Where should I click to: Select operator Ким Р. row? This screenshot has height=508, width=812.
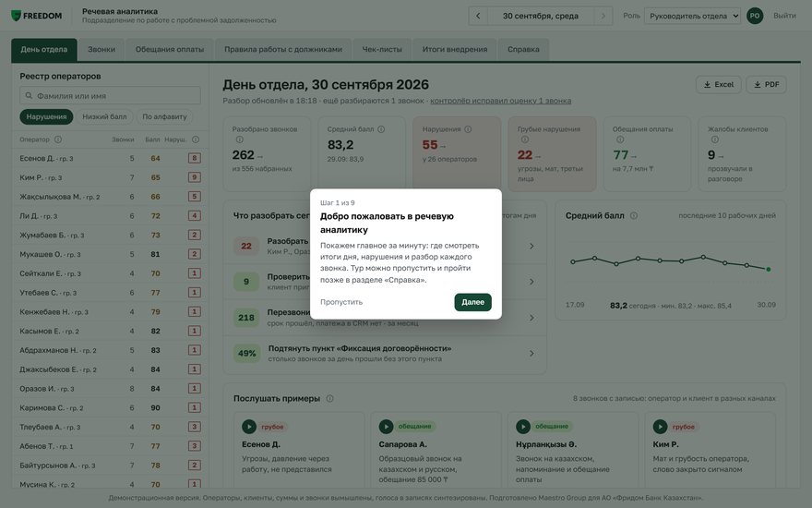click(x=111, y=177)
